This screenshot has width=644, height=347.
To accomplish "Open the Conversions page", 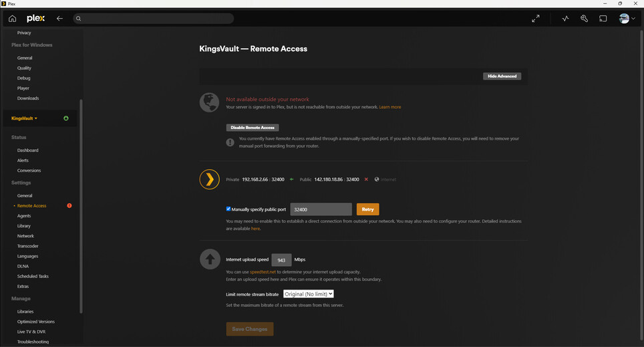I will click(x=29, y=170).
